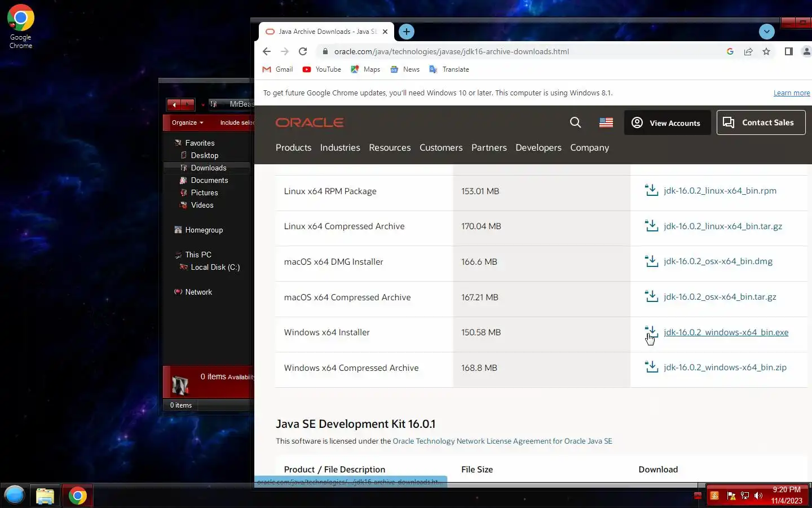Open Partners menu

pyautogui.click(x=489, y=148)
